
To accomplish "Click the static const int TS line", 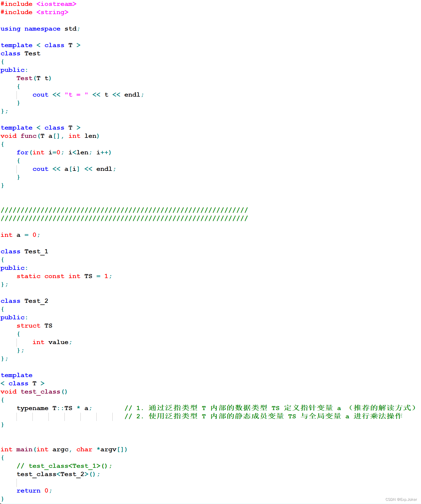I will pos(64,276).
